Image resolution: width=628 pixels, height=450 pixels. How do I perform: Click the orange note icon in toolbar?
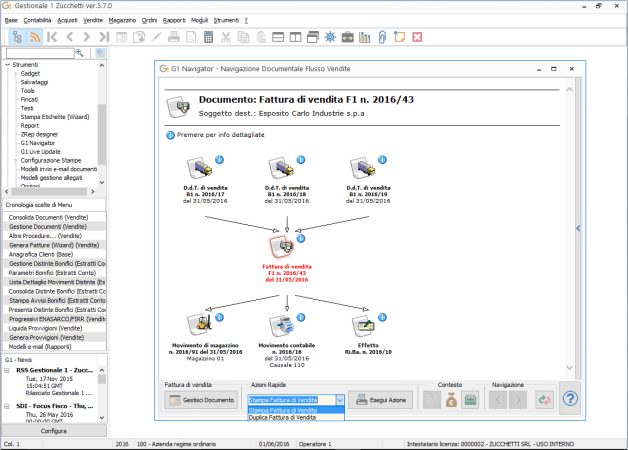click(399, 37)
